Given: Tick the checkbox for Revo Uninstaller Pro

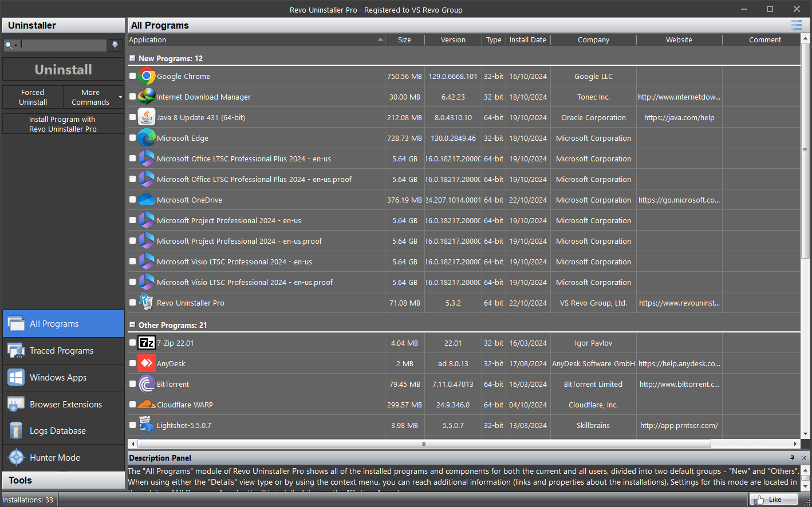Looking at the screenshot, I should coord(132,303).
